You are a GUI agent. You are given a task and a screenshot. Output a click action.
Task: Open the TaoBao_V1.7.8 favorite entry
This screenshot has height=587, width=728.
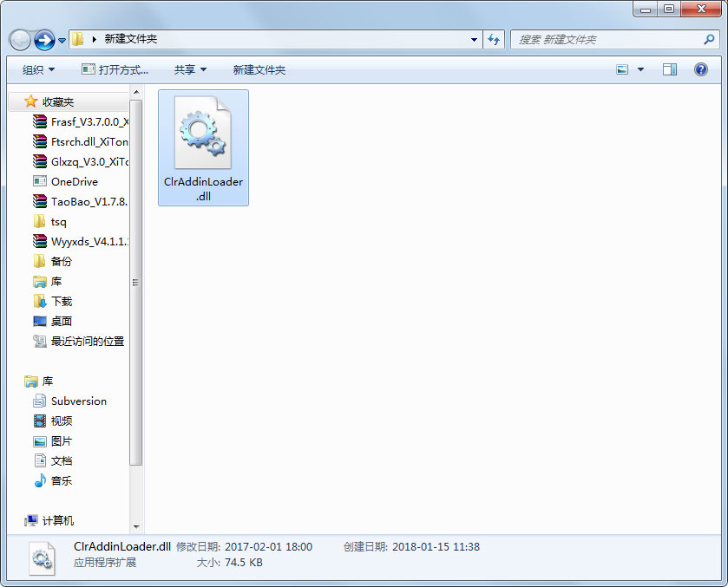coord(87,201)
